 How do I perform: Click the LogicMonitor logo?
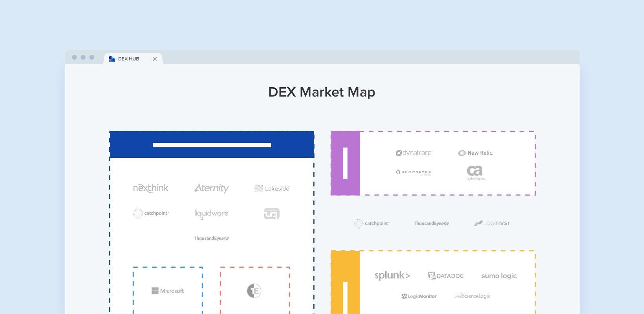click(x=419, y=296)
